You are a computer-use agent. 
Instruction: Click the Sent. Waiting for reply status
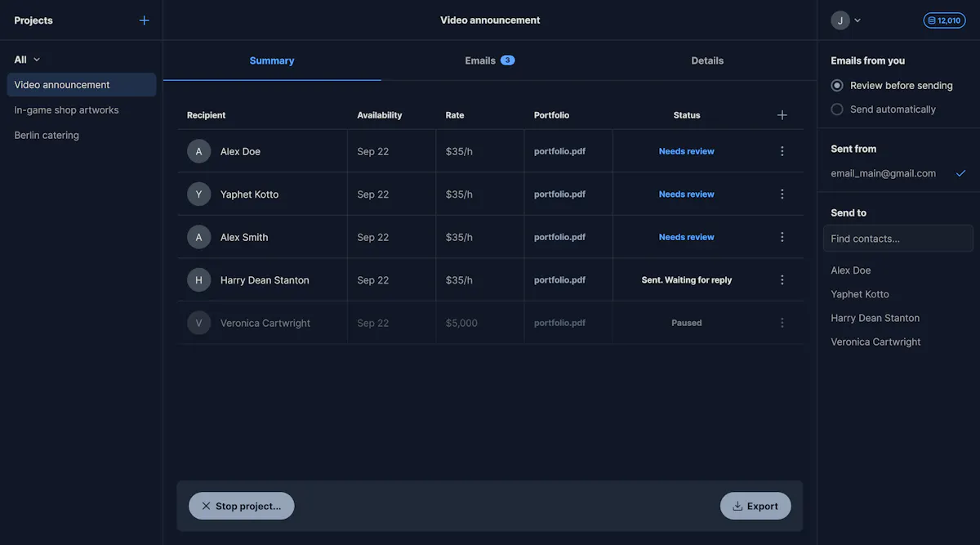coord(687,280)
